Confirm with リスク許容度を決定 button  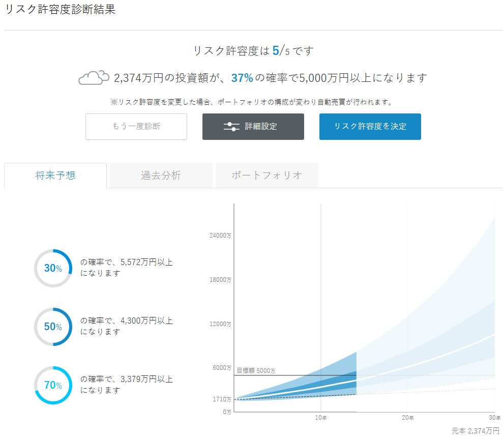tap(370, 126)
